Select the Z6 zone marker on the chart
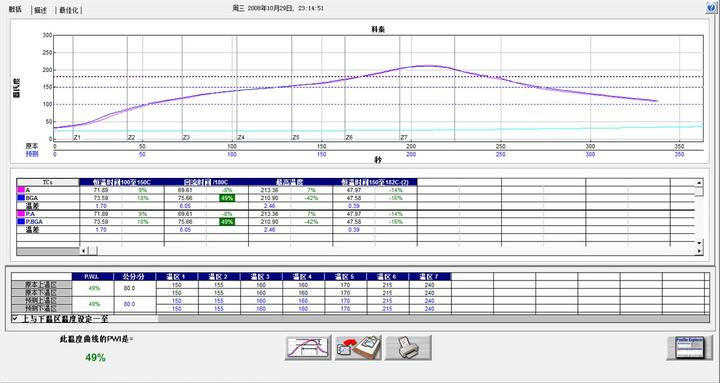Viewport: 720px width, 383px height. click(349, 137)
